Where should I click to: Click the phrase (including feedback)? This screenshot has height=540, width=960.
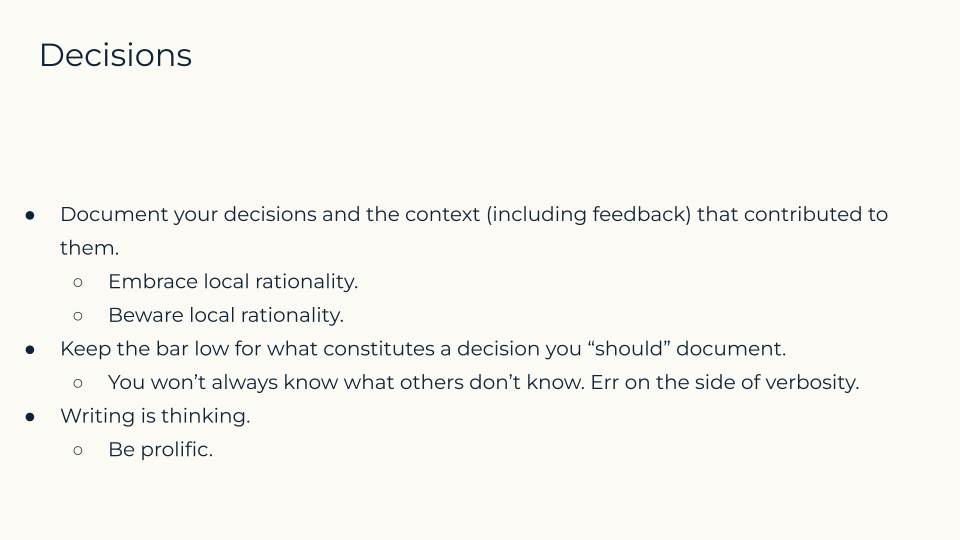pyautogui.click(x=589, y=214)
